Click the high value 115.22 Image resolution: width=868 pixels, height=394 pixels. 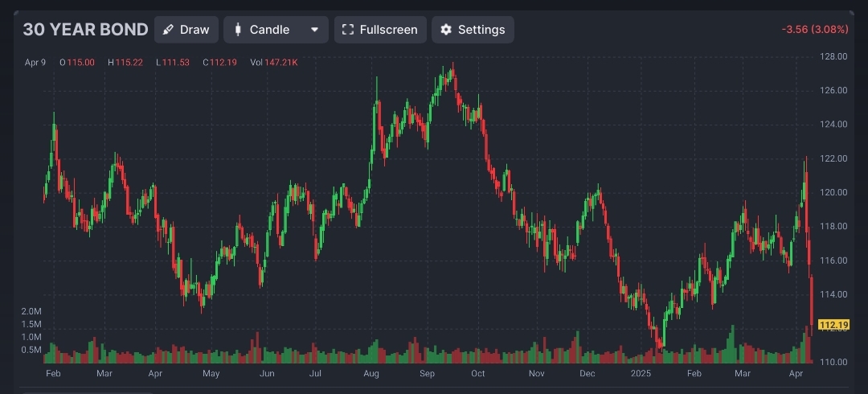point(129,62)
